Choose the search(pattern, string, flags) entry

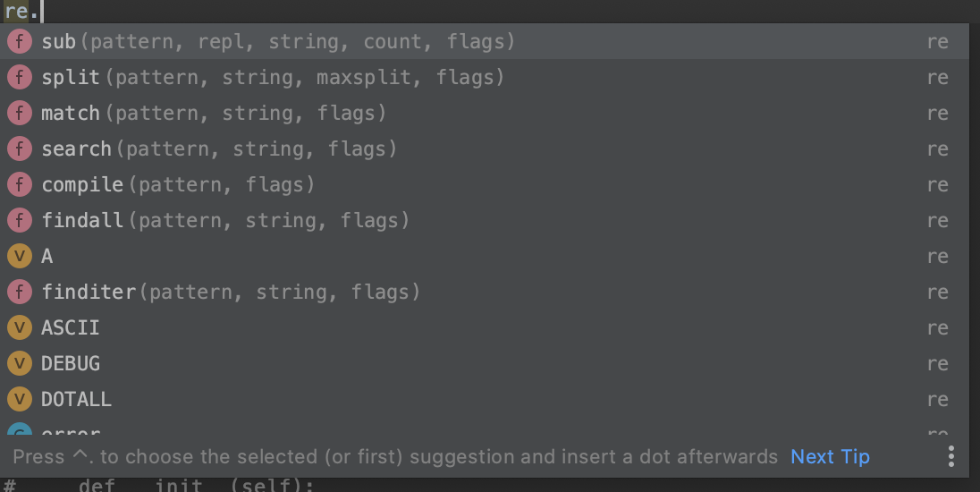[x=219, y=149]
